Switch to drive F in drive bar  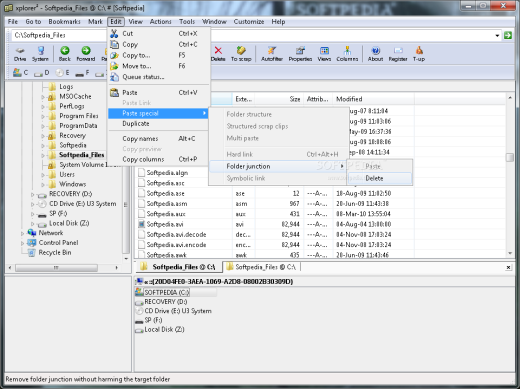[82, 73]
